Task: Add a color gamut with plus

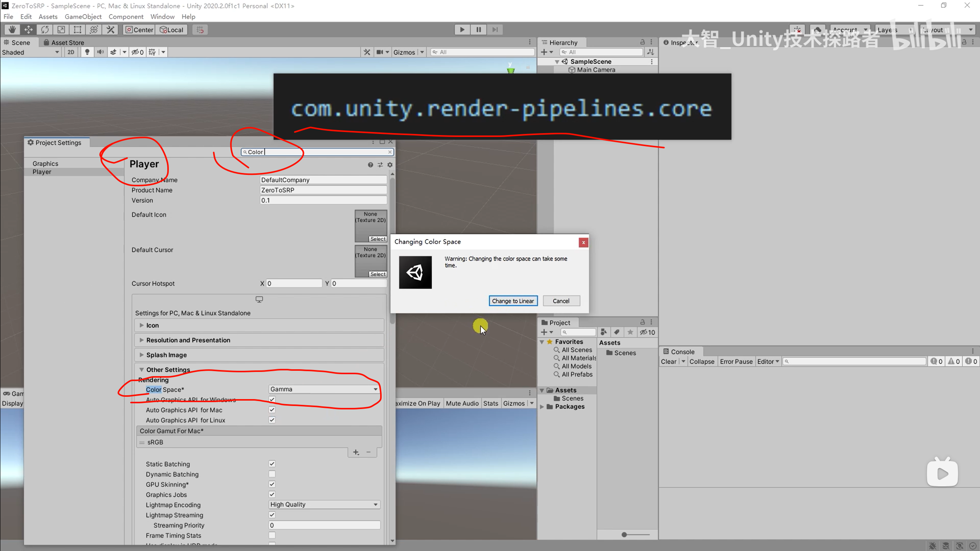Action: coord(356,452)
